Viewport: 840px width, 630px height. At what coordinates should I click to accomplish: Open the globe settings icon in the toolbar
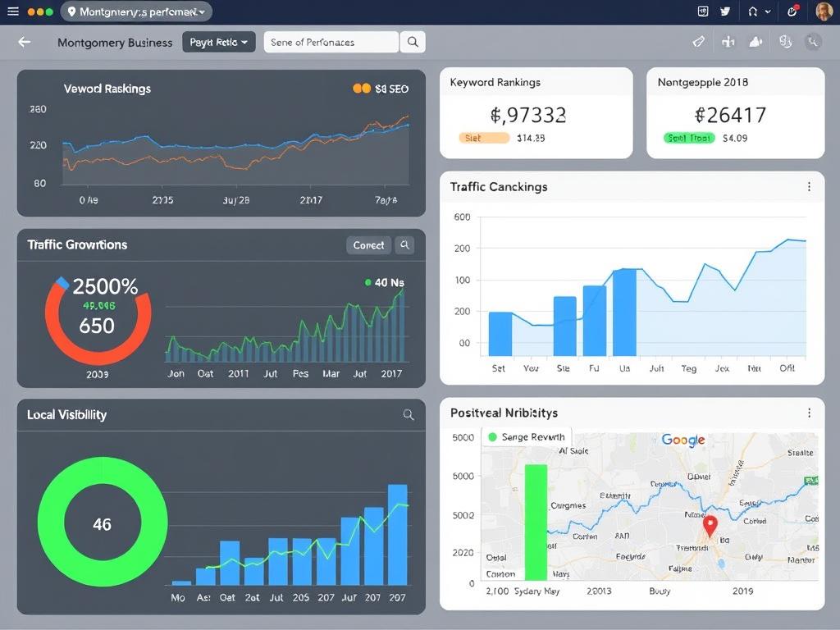(x=785, y=42)
